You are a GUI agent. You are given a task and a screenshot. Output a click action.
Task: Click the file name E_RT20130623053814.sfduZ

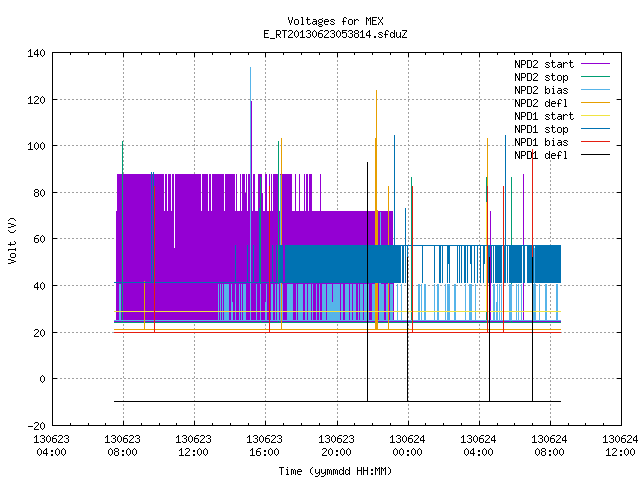click(x=335, y=34)
